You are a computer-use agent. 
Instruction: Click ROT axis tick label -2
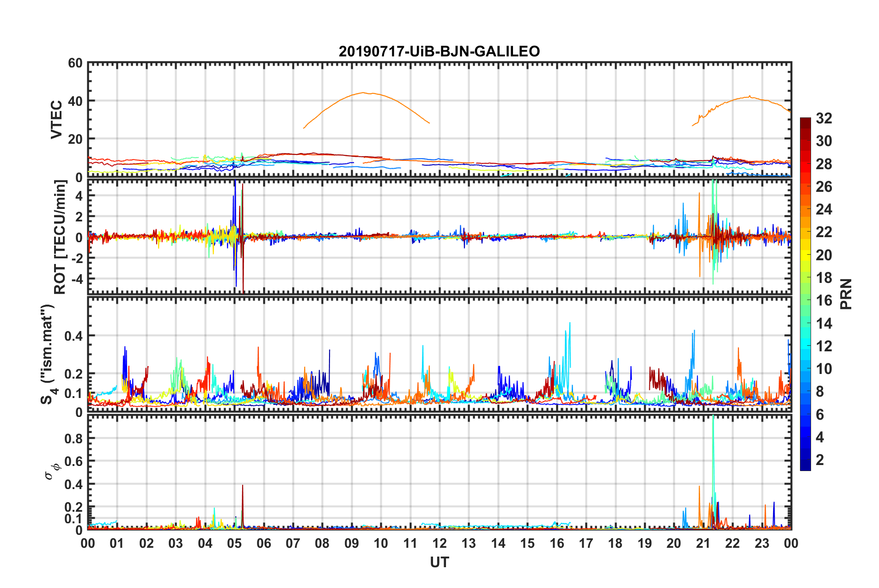(78, 258)
